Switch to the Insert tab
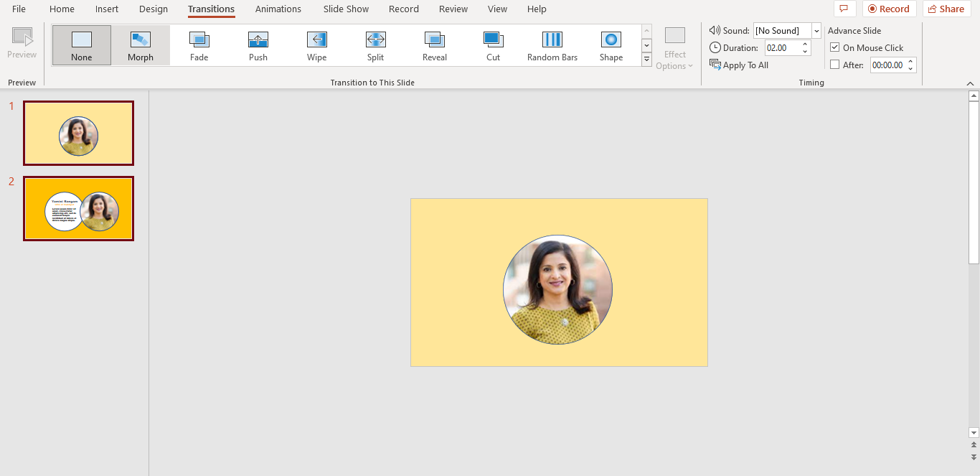 click(x=107, y=9)
